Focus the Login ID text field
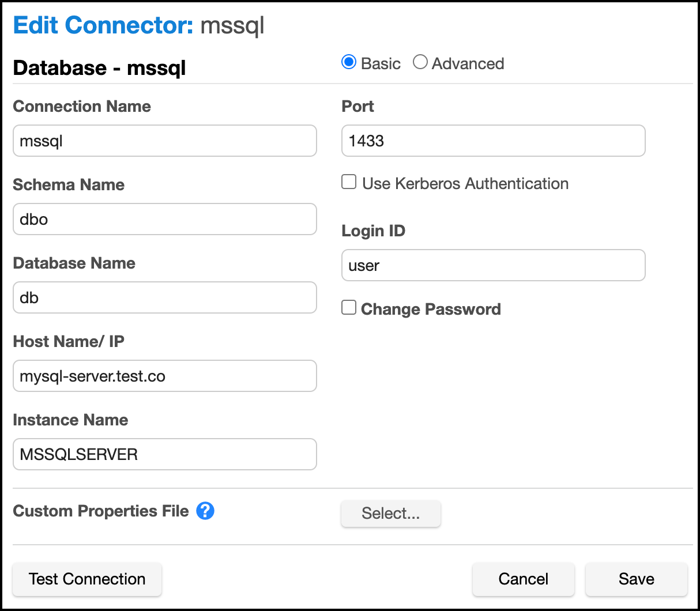 (493, 266)
